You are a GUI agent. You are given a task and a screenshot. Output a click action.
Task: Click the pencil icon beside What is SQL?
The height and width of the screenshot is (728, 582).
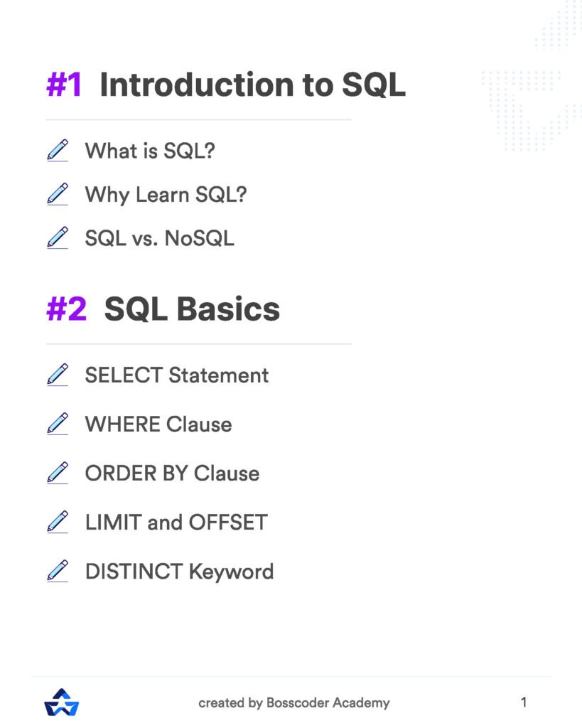click(x=58, y=151)
